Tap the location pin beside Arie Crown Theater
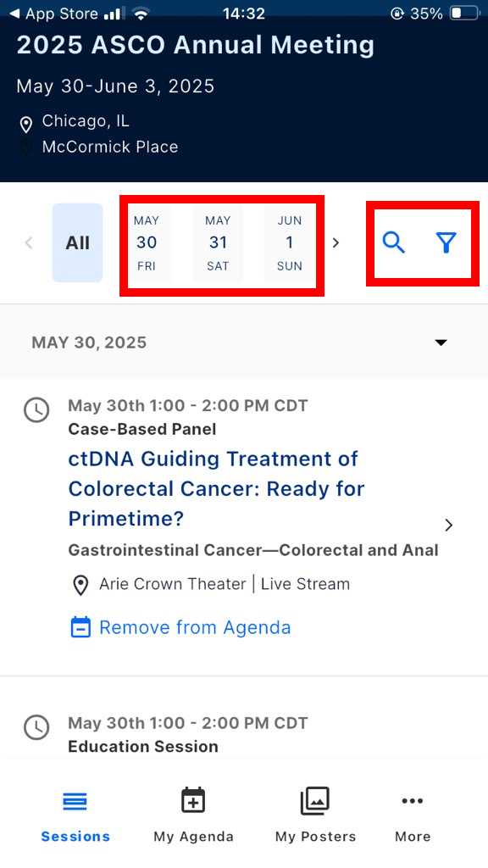Image resolution: width=488 pixels, height=868 pixels. point(80,584)
